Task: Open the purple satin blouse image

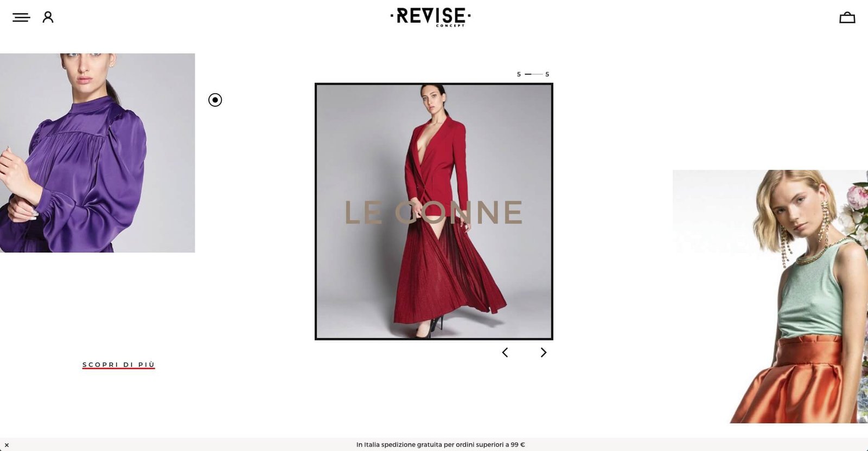Action: click(97, 153)
